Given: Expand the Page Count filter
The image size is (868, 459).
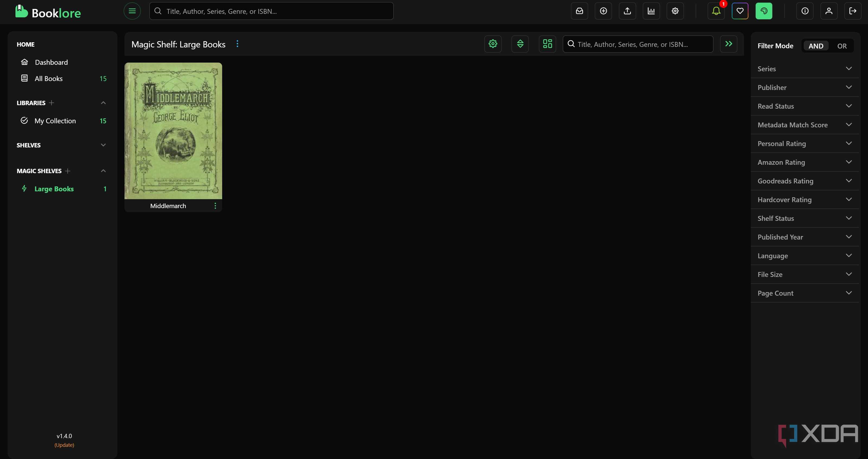Looking at the screenshot, I should point(805,293).
